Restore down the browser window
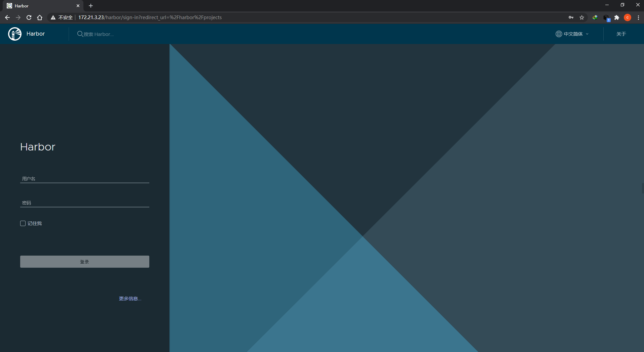Viewport: 644px width, 352px height. click(622, 5)
